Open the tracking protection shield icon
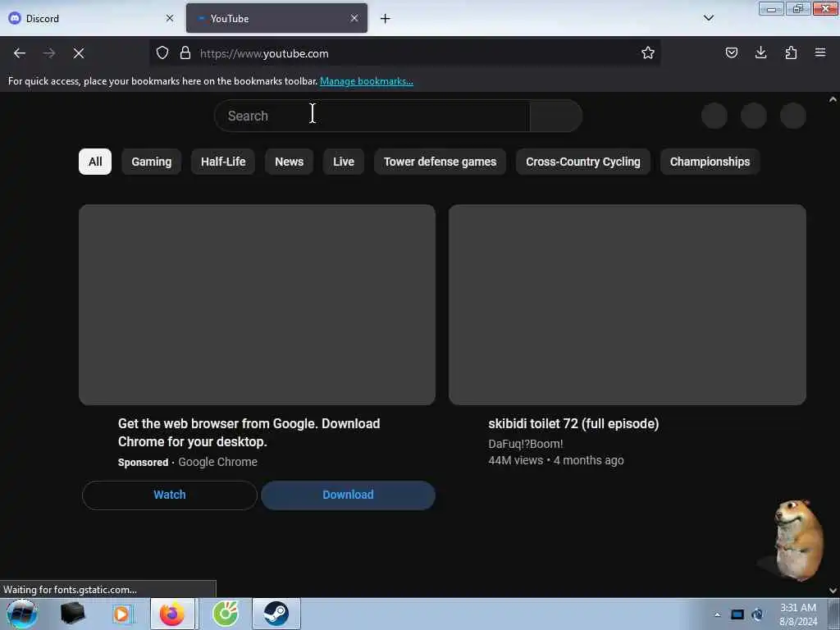The height and width of the screenshot is (630, 840). tap(162, 52)
